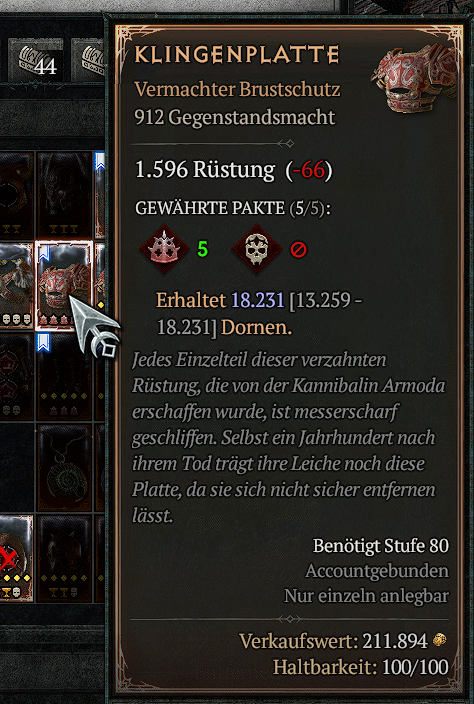Click the skull pact icon

point(257,249)
